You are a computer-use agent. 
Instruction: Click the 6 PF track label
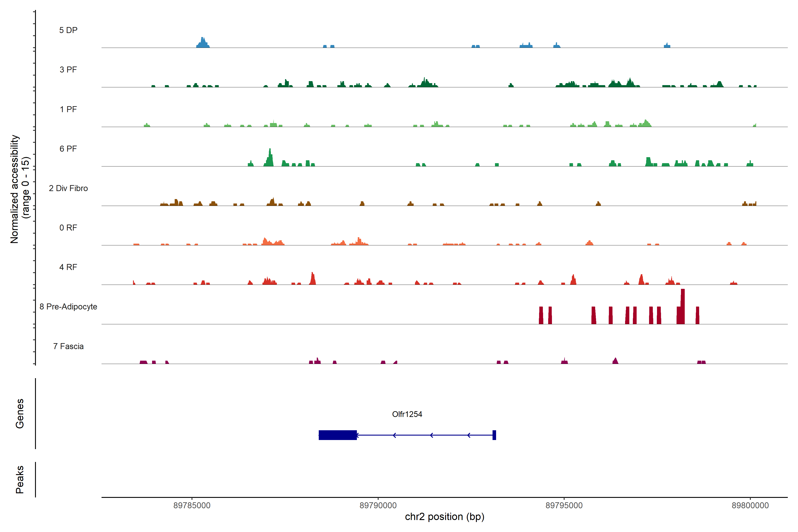click(x=68, y=149)
